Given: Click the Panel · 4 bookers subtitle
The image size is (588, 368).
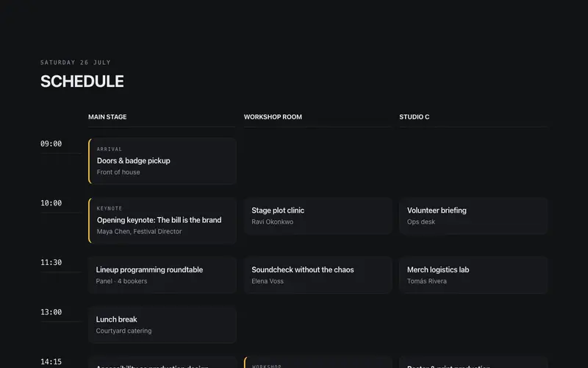Looking at the screenshot, I should 121,281.
